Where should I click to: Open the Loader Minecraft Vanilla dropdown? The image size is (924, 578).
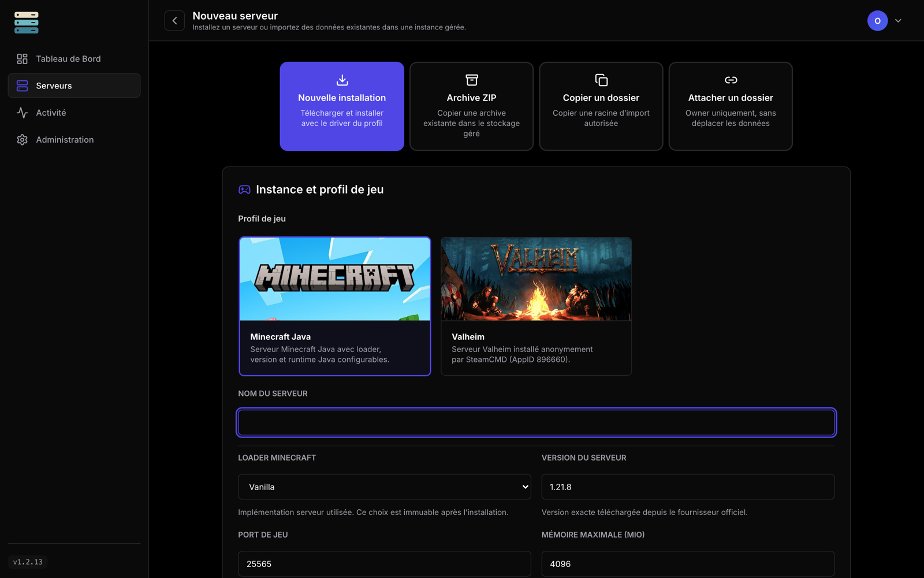pos(385,487)
